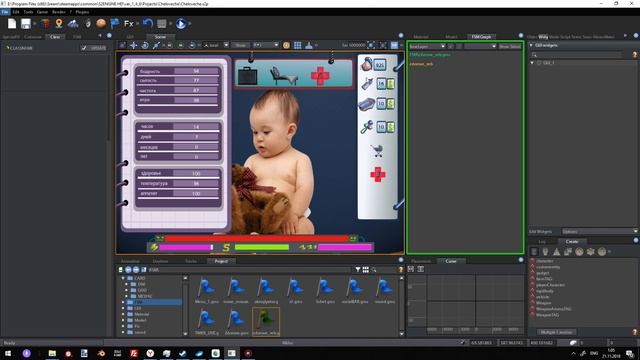
Task: Open the Tools menu
Action: pos(28,12)
